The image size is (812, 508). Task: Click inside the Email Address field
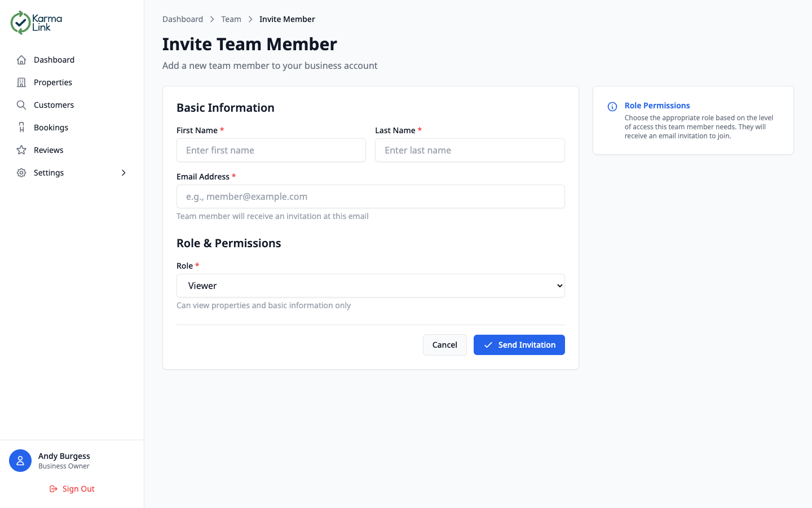click(370, 196)
